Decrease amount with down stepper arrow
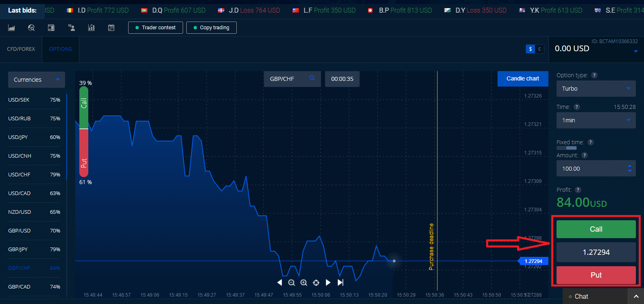The width and height of the screenshot is (644, 304). click(630, 171)
